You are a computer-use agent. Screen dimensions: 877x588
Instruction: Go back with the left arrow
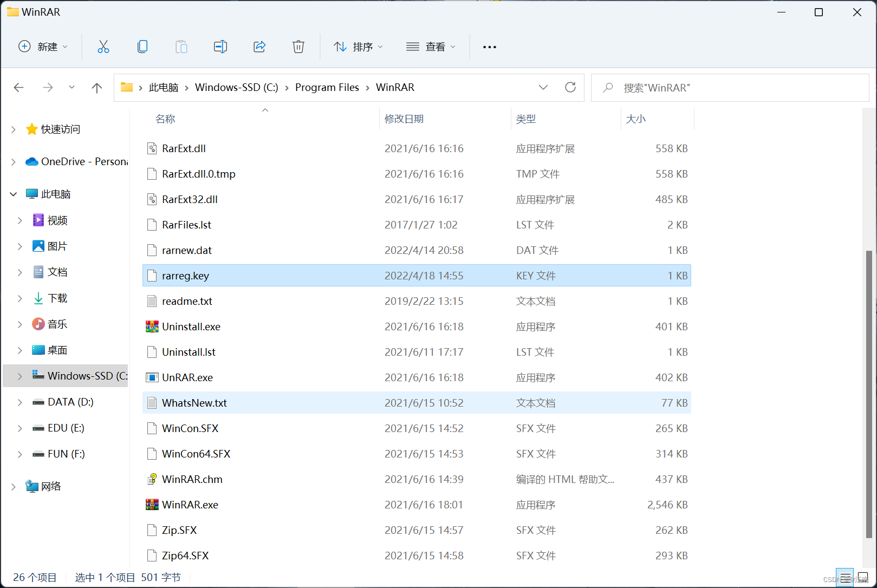pos(19,87)
